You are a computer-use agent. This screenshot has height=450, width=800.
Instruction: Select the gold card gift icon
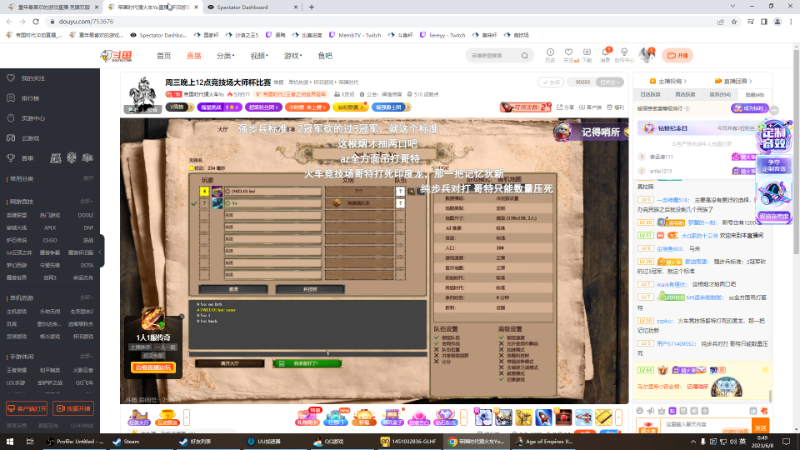(604, 417)
